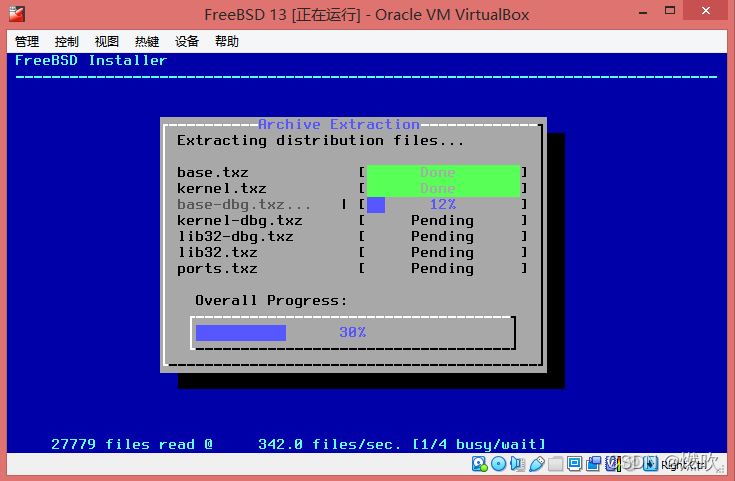Close the FreeBSD 13 VM window

(706, 10)
